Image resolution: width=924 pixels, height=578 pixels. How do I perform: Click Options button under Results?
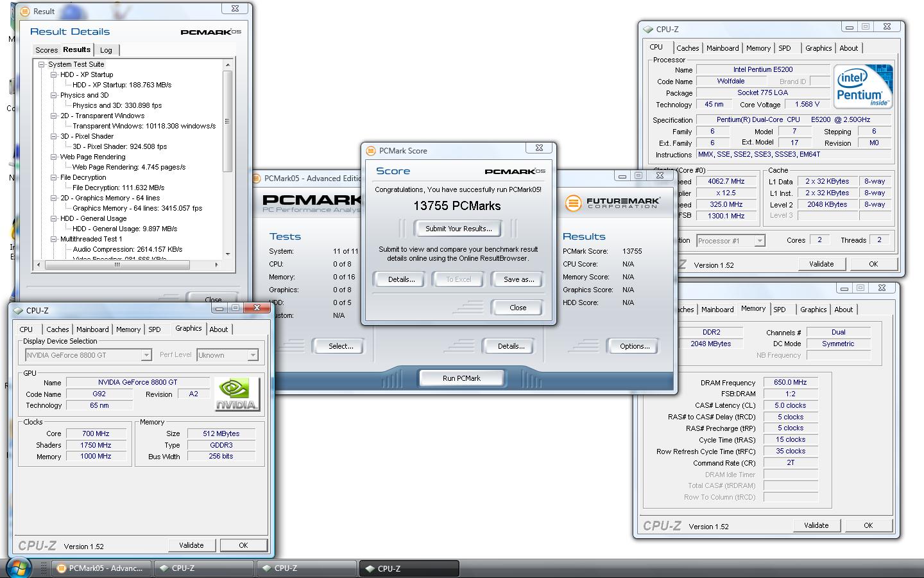635,346
